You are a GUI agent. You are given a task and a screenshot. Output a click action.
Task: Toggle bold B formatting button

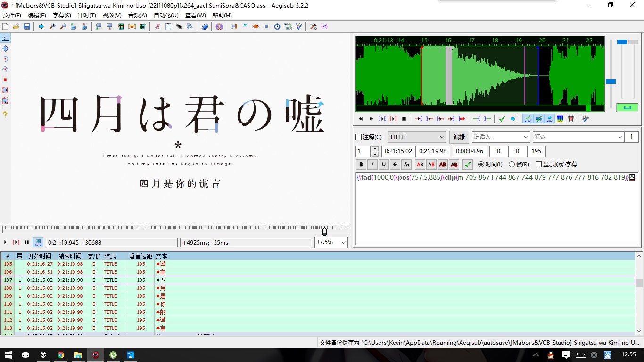click(361, 165)
